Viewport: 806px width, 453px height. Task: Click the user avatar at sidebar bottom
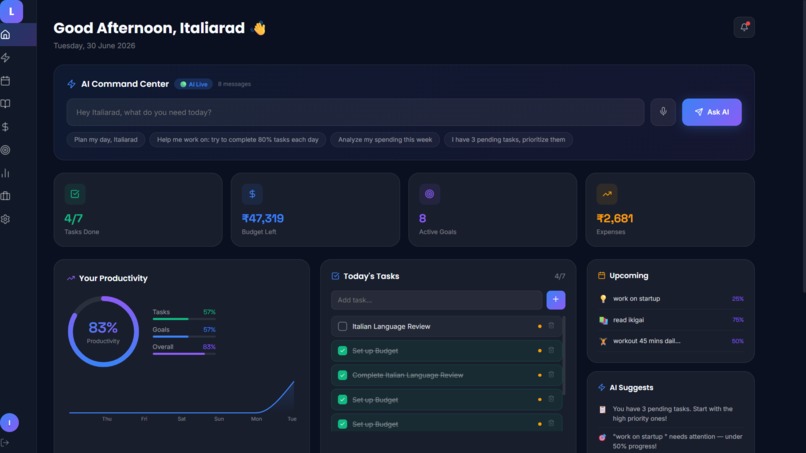pyautogui.click(x=9, y=423)
